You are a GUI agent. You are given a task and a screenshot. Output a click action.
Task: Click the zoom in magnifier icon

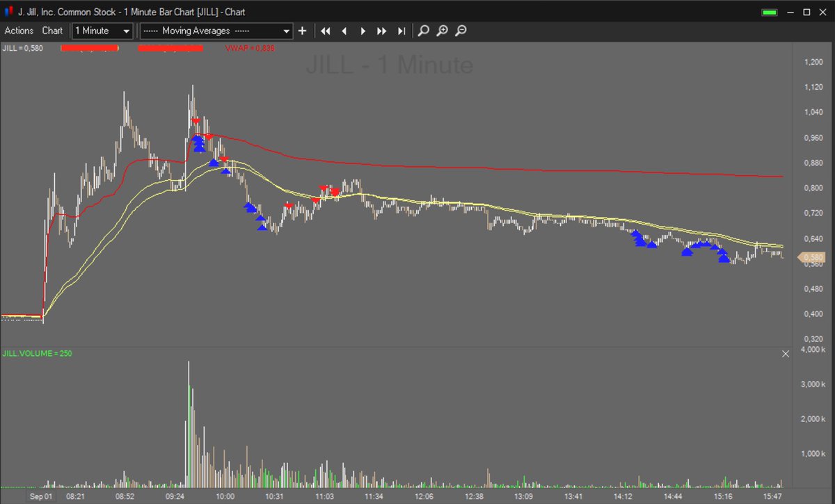[442, 31]
